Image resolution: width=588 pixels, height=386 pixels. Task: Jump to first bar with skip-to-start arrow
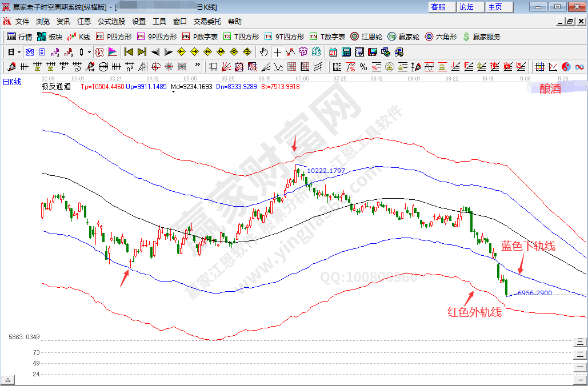point(129,52)
